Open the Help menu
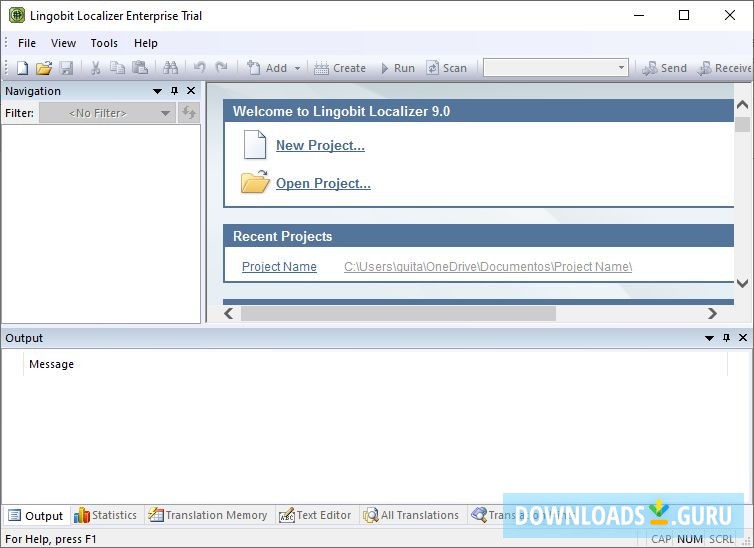Image resolution: width=754 pixels, height=548 pixels. pos(146,43)
